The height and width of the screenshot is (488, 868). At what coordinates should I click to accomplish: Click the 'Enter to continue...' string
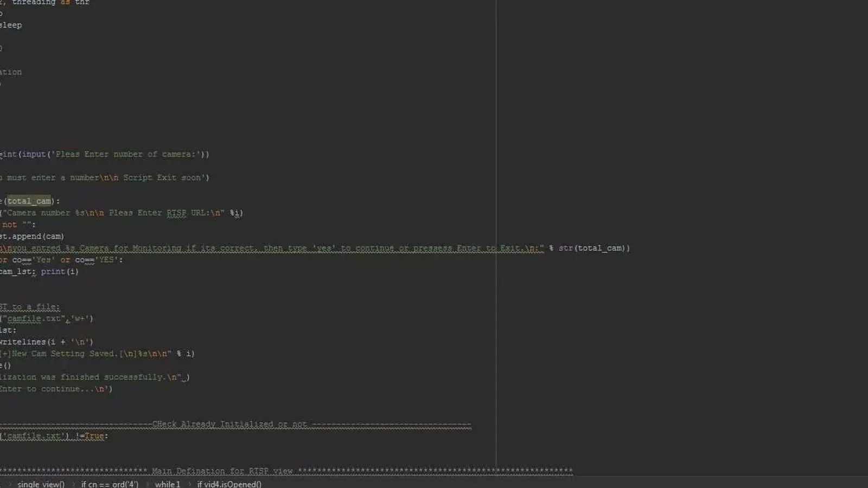tap(54, 389)
